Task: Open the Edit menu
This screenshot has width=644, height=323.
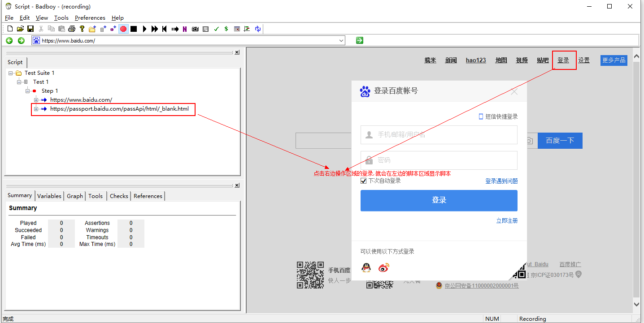Action: click(25, 18)
